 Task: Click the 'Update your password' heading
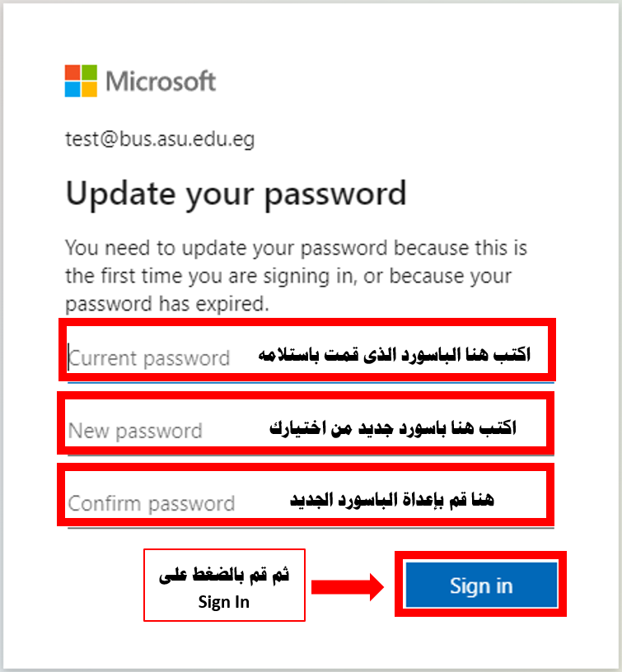click(236, 194)
